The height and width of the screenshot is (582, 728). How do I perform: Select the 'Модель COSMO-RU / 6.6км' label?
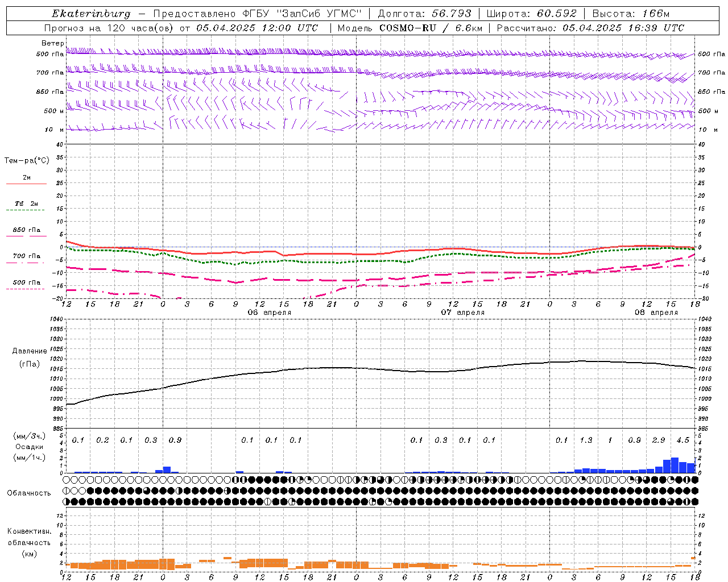[x=410, y=28]
